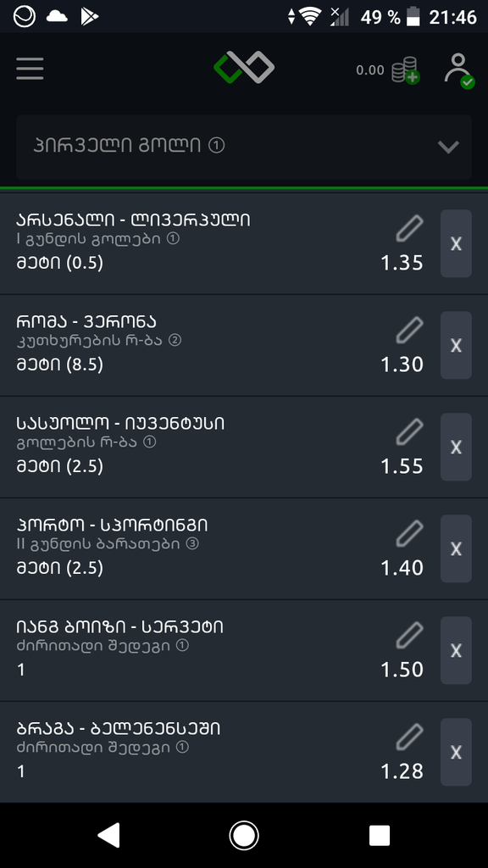This screenshot has height=868, width=488.
Task: Remove the სასუოლო - იუვენტუსი bet
Action: [456, 448]
